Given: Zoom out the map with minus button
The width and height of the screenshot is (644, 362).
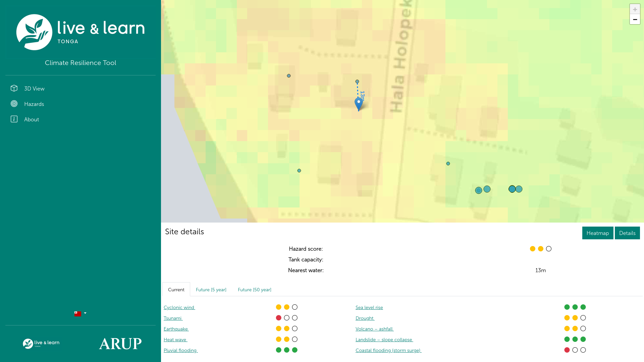Looking at the screenshot, I should pos(635,19).
